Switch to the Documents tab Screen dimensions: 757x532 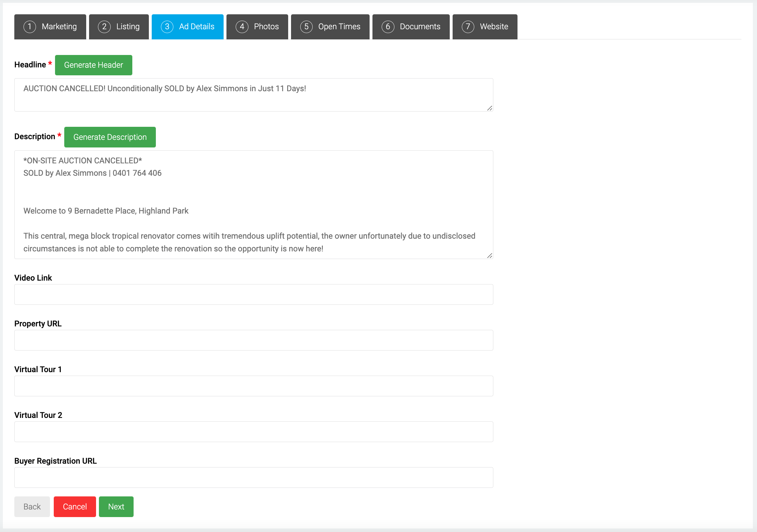click(411, 27)
